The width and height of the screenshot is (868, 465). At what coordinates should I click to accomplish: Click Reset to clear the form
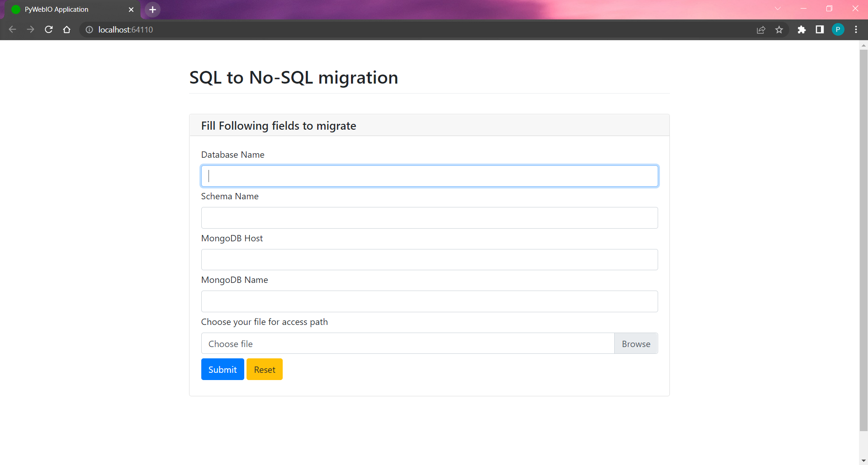[x=264, y=369]
